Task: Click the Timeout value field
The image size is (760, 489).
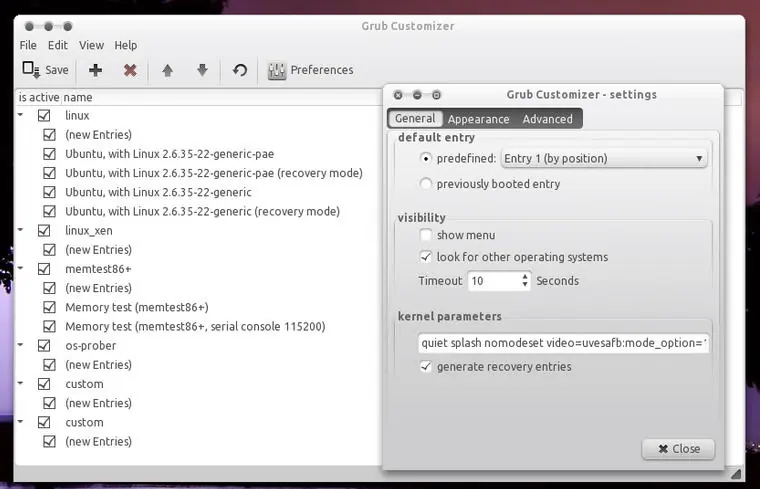Action: pyautogui.click(x=494, y=281)
